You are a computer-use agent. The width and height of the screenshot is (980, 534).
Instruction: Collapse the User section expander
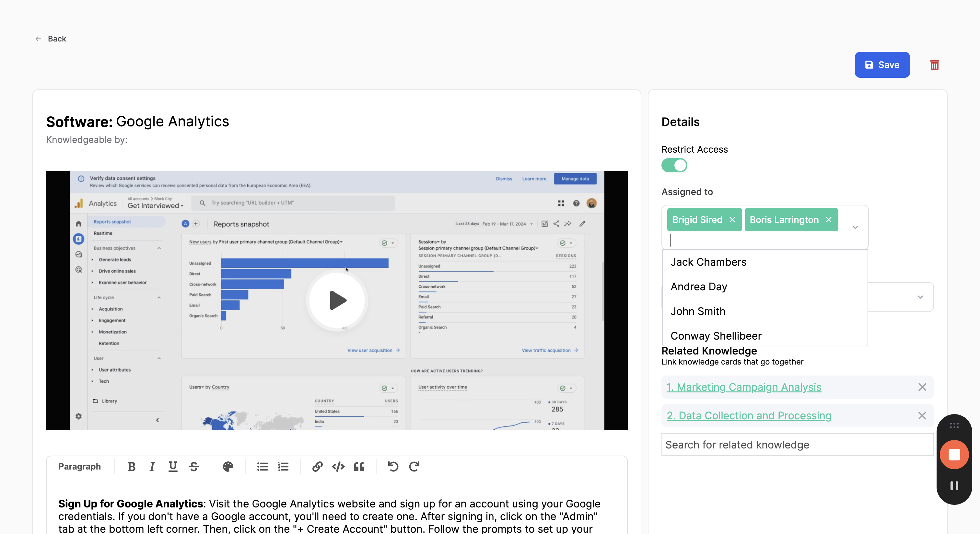tap(159, 358)
